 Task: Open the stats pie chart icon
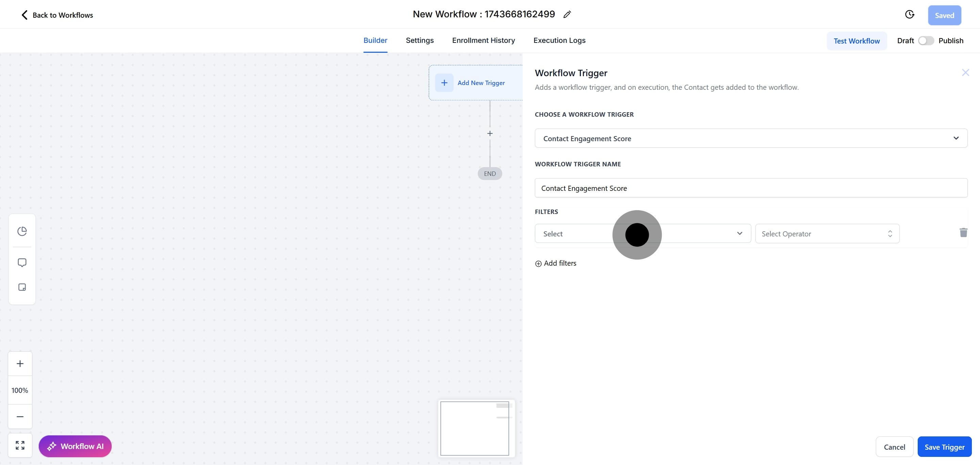[22, 231]
